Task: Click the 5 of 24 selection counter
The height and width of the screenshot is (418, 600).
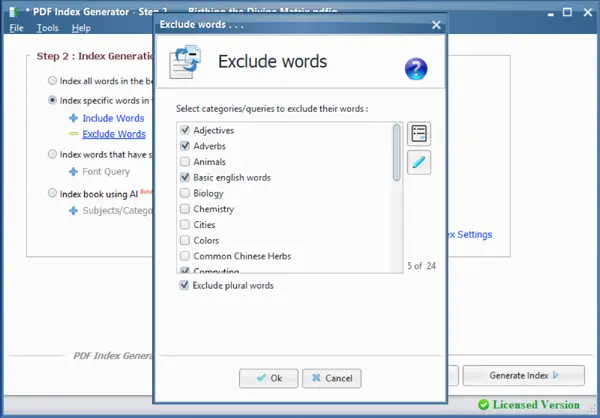Action: [421, 266]
